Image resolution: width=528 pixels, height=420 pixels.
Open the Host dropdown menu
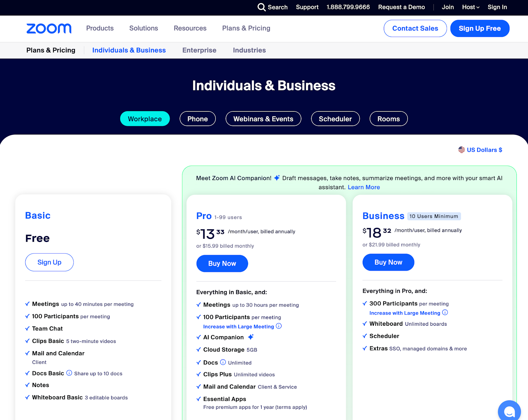point(470,7)
